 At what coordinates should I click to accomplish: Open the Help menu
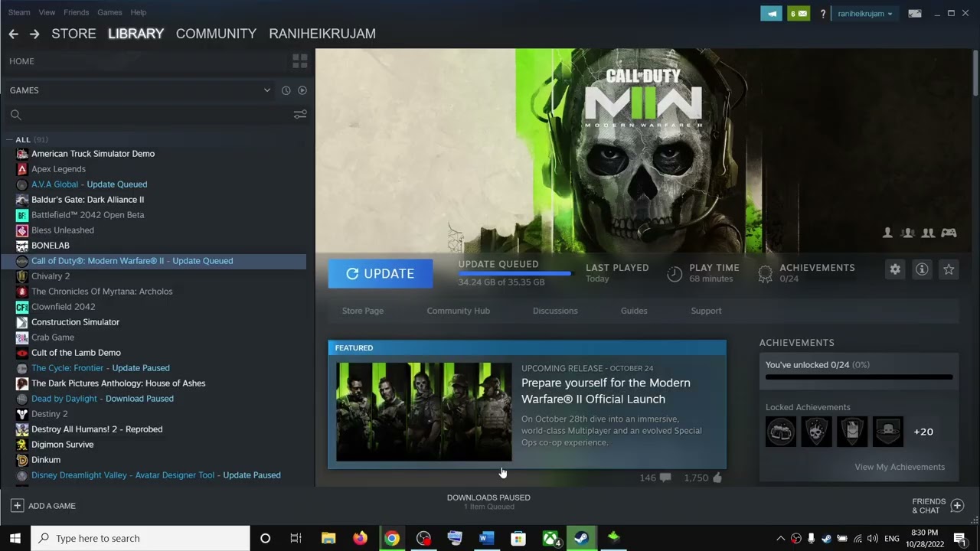[139, 12]
